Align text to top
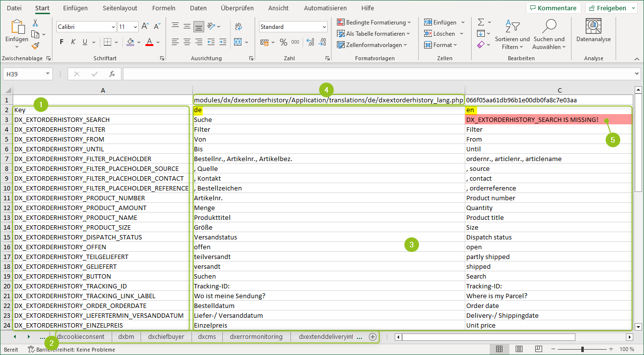This screenshot has height=355, width=644. [175, 26]
